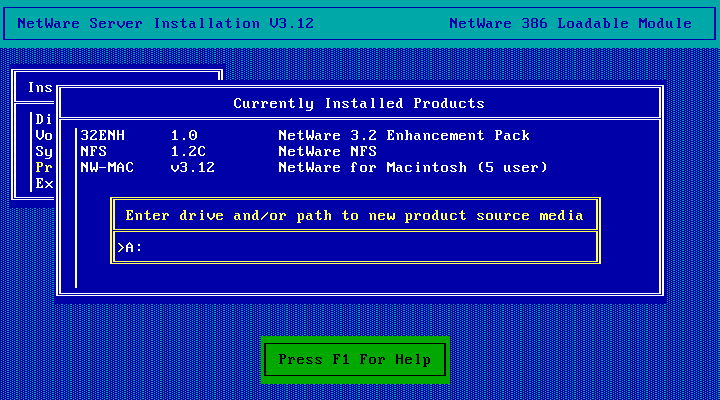Viewport: 720px width, 400px height.
Task: Select the Di menu option behind the dialog
Action: (x=44, y=119)
